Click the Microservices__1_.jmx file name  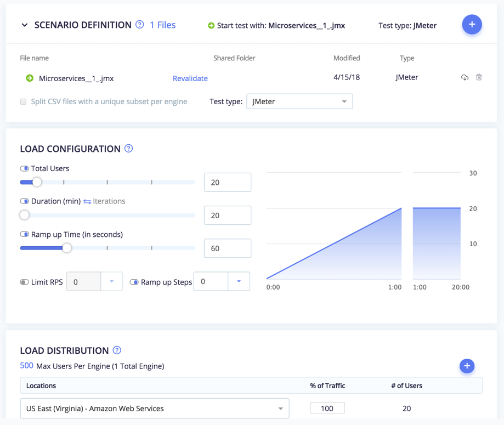[76, 78]
